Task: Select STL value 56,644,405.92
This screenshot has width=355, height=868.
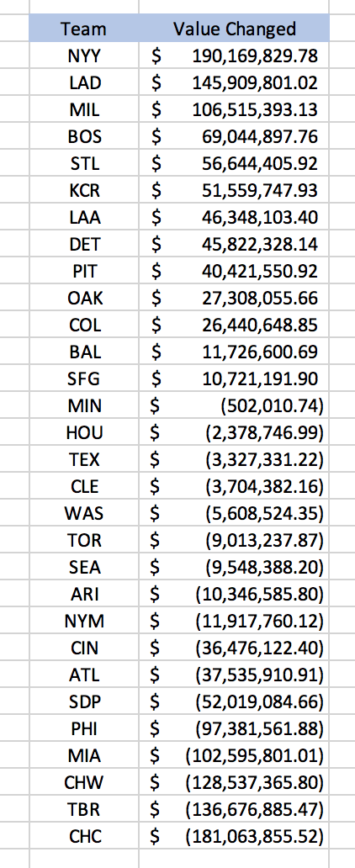Action: click(234, 163)
